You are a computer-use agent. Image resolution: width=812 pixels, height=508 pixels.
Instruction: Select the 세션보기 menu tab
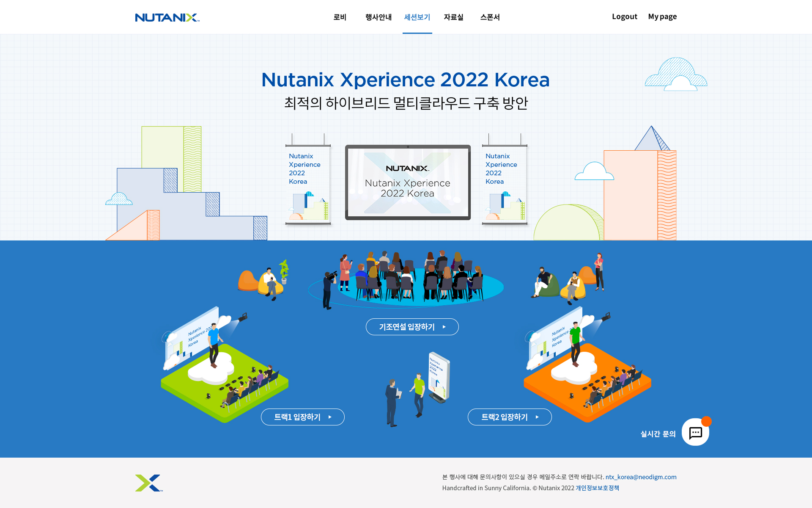coord(417,17)
